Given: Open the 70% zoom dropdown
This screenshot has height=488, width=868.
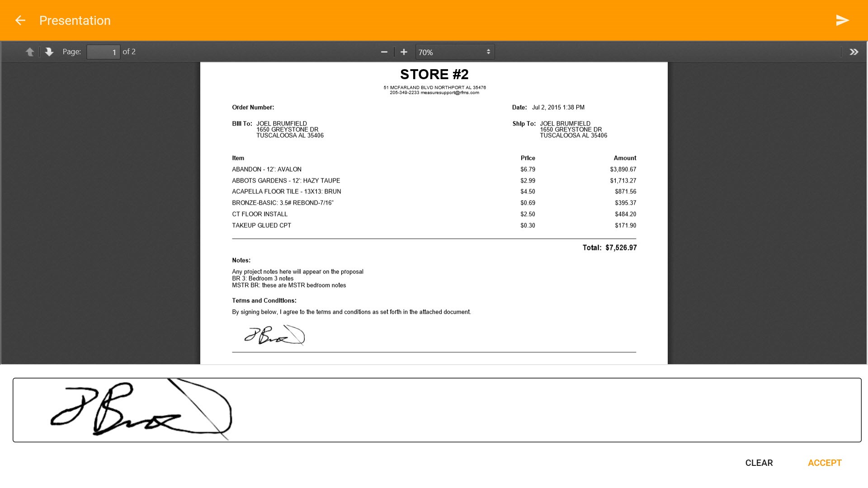Looking at the screenshot, I should pyautogui.click(x=454, y=52).
